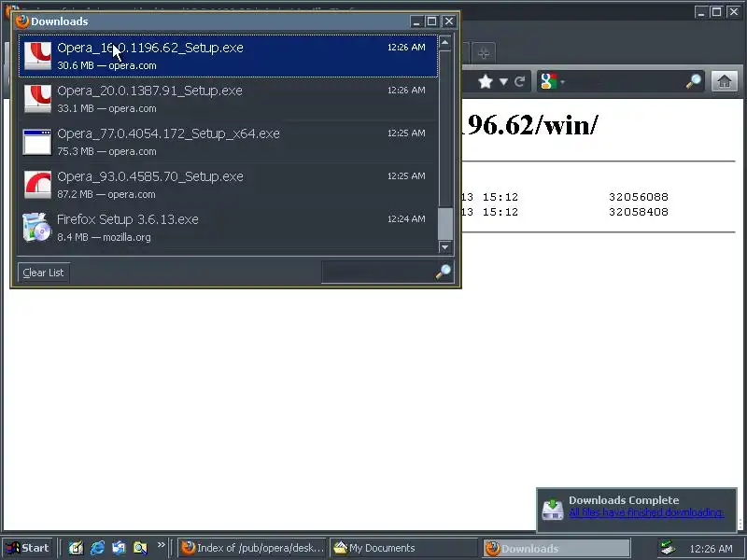Open the Start menu
This screenshot has width=747, height=560.
tap(28, 548)
